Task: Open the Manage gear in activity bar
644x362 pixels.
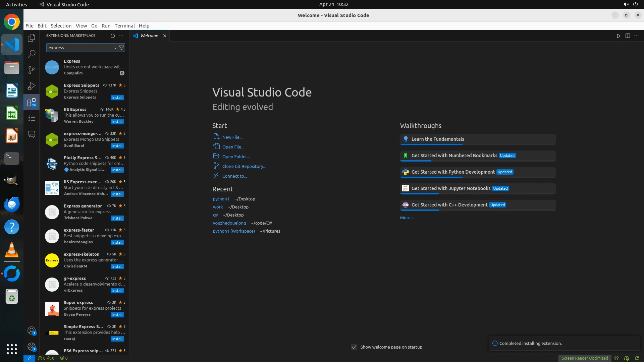Action: pyautogui.click(x=32, y=347)
